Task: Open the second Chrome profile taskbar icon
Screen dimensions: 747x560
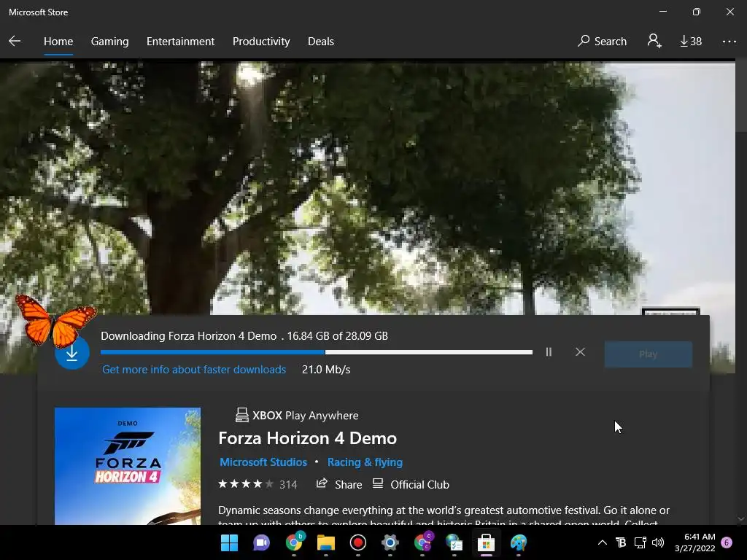Action: point(423,542)
